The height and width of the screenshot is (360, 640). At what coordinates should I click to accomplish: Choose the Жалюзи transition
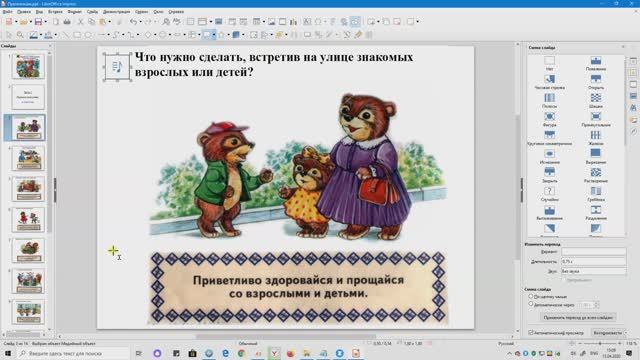tap(596, 138)
